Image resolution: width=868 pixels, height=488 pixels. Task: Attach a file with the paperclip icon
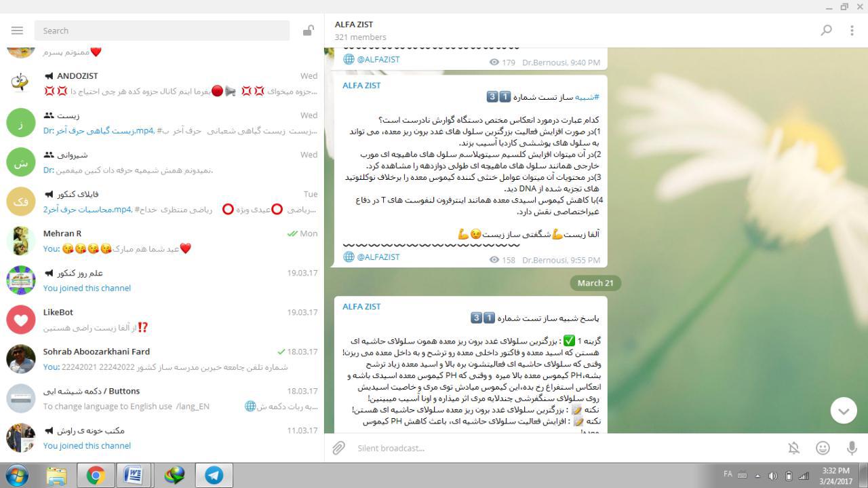click(x=338, y=448)
